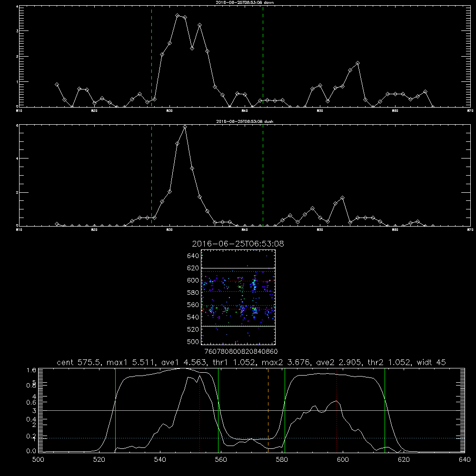Viewport: 476px width, 476px height.
Task: Click the lower solid white line in scatter image
Action: click(x=238, y=326)
